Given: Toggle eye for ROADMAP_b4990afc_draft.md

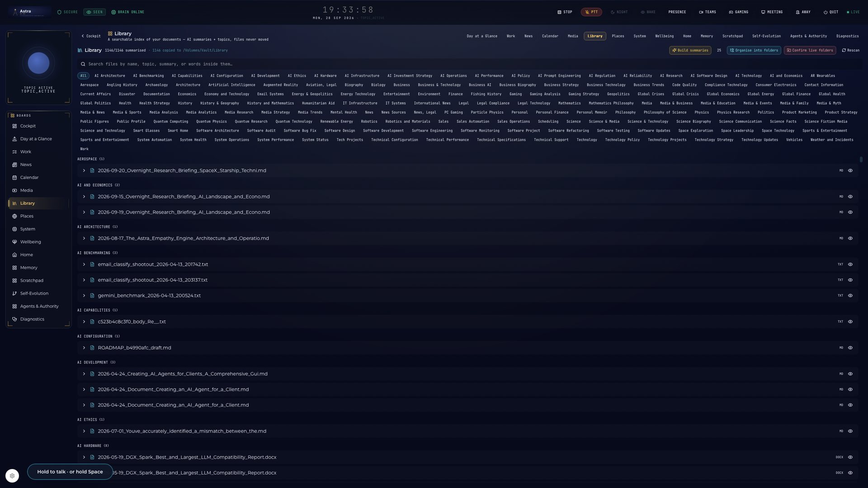Looking at the screenshot, I should pos(850,348).
